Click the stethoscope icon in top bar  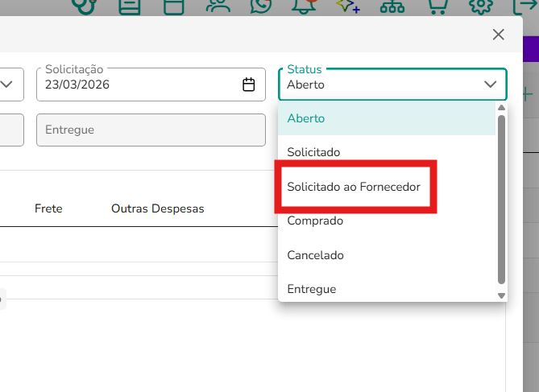pos(85,6)
